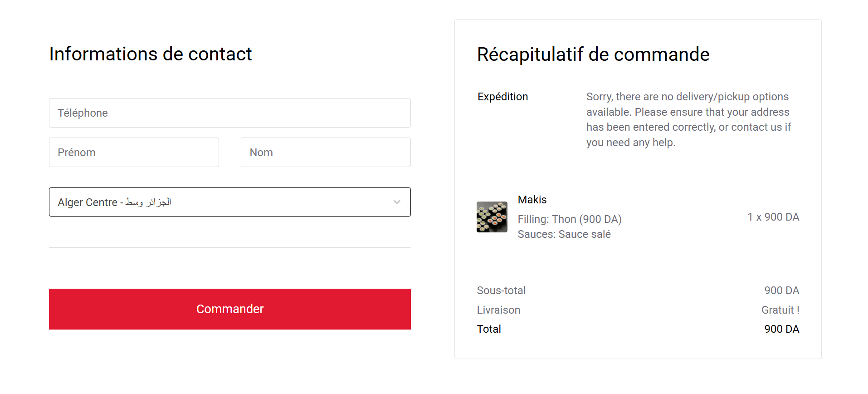
Task: Click the bold 900 DA total amount
Action: point(781,329)
